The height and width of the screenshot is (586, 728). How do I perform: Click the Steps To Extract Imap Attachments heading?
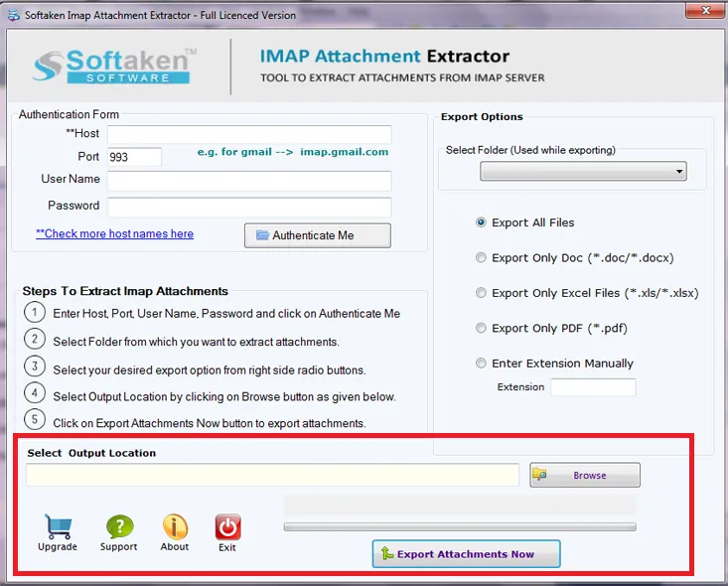(125, 291)
